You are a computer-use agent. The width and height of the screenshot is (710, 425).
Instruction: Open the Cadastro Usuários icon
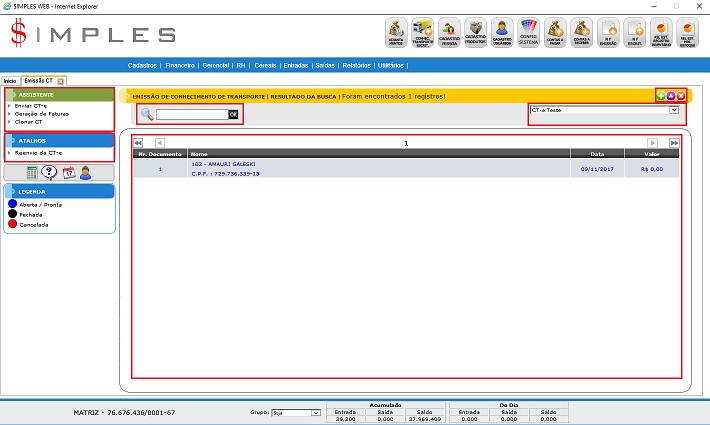tap(503, 33)
